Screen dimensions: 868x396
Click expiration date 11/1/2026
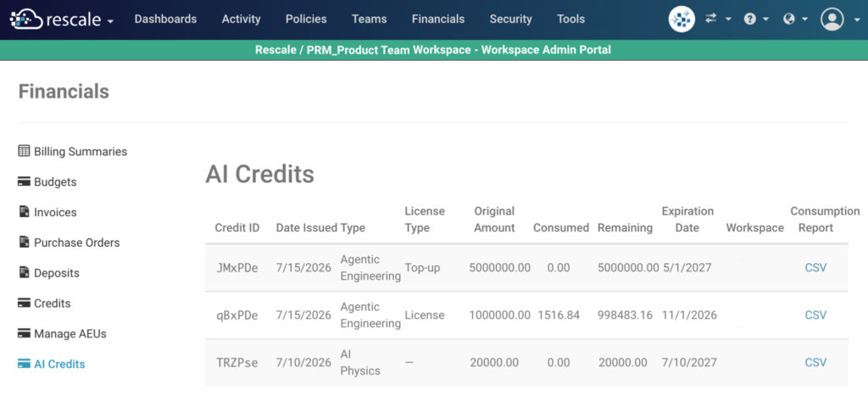coord(690,315)
